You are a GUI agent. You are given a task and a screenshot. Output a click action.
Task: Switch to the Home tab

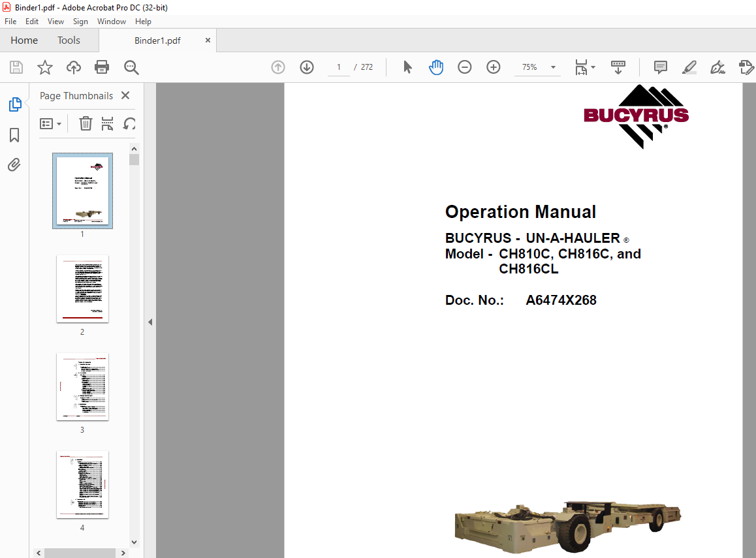(x=24, y=40)
